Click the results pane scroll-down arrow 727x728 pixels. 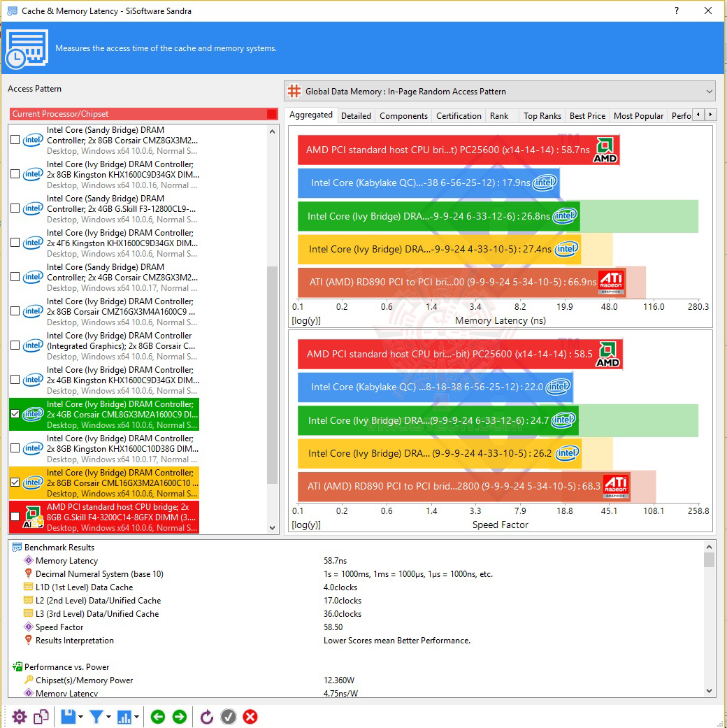709,691
